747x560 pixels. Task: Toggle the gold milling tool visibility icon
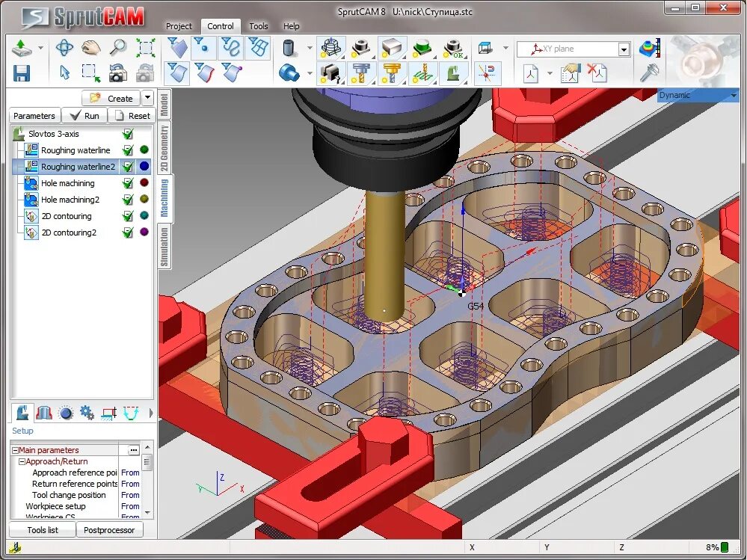392,73
